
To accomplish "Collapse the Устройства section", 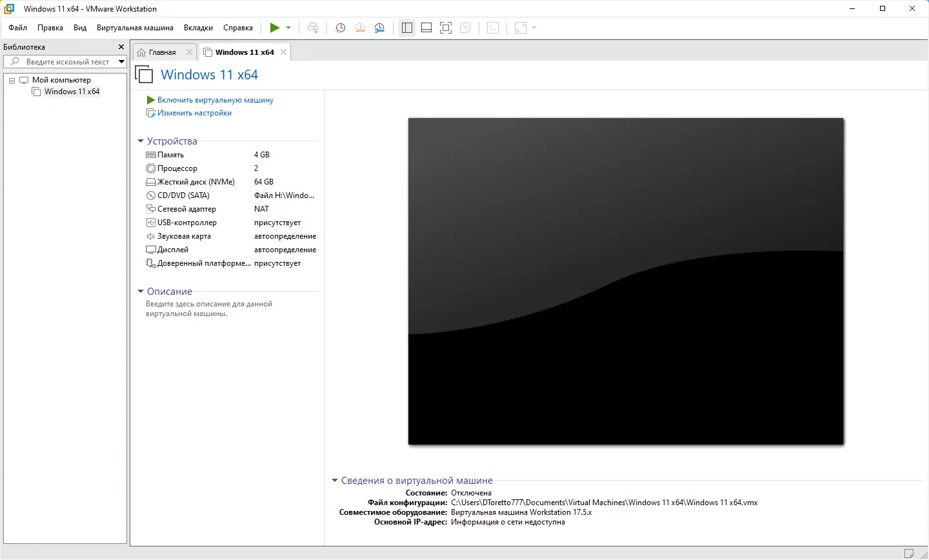I will [141, 141].
